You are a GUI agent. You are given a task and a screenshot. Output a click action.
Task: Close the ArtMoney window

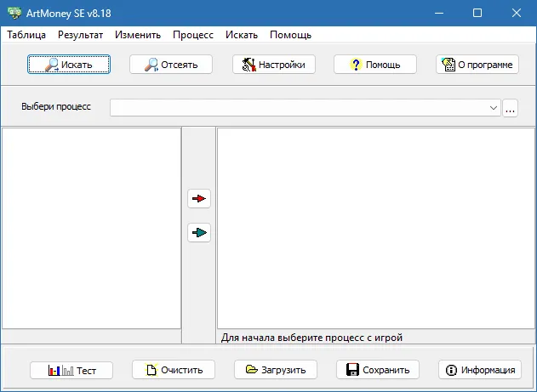[517, 13]
